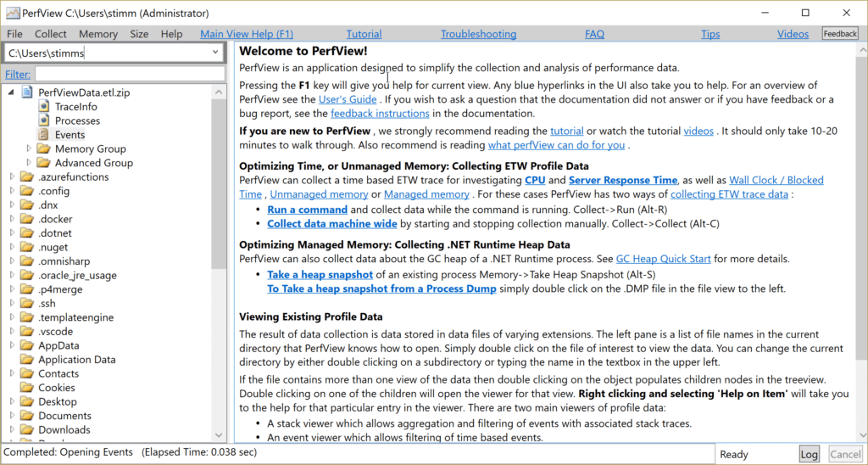Click the .dnx folder icon
Viewport: 868px width, 465px height.
pos(27,204)
